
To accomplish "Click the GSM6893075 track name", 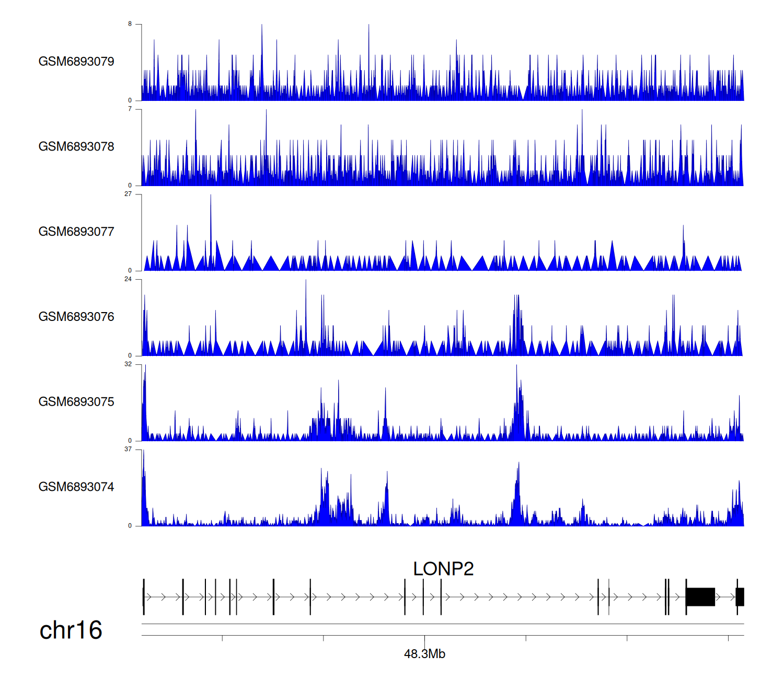I will [76, 402].
